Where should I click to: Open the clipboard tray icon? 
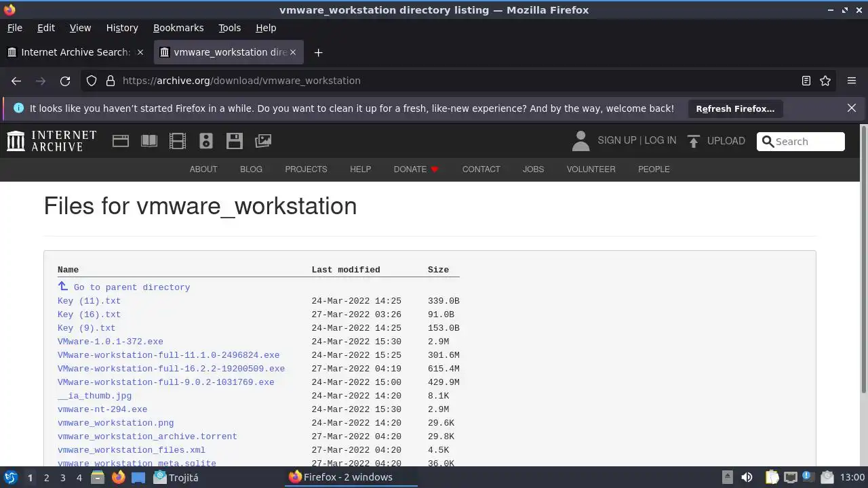[x=772, y=477]
